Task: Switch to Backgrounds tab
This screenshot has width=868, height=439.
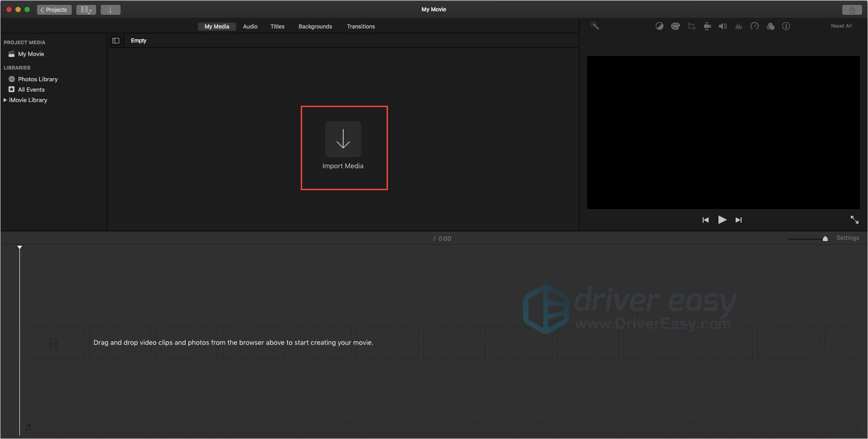Action: point(315,27)
